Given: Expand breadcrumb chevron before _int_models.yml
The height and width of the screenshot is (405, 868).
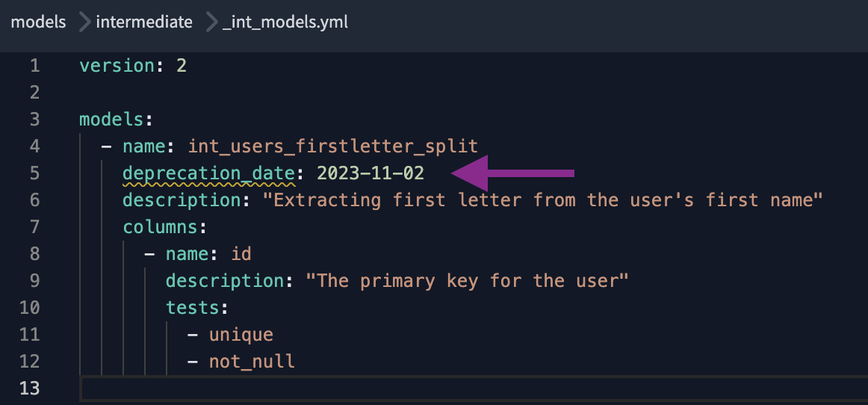Looking at the screenshot, I should pyautogui.click(x=212, y=22).
